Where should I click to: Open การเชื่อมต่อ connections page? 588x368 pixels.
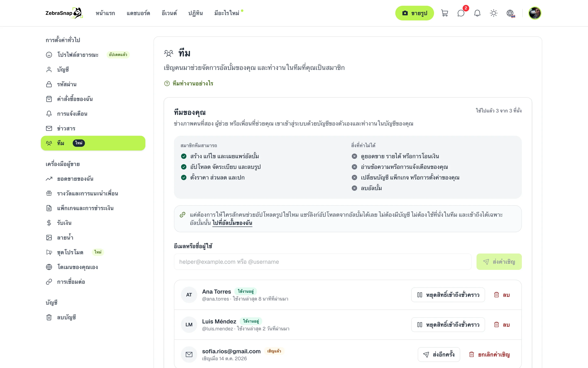(93, 282)
